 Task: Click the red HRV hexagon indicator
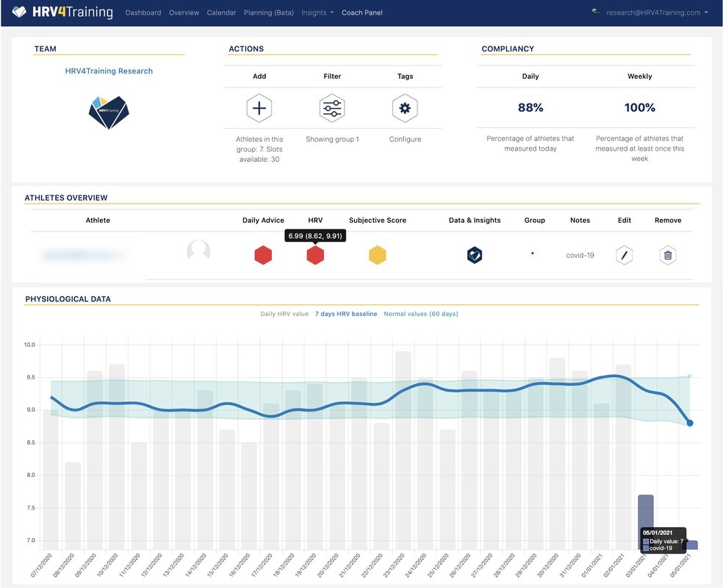pos(315,255)
